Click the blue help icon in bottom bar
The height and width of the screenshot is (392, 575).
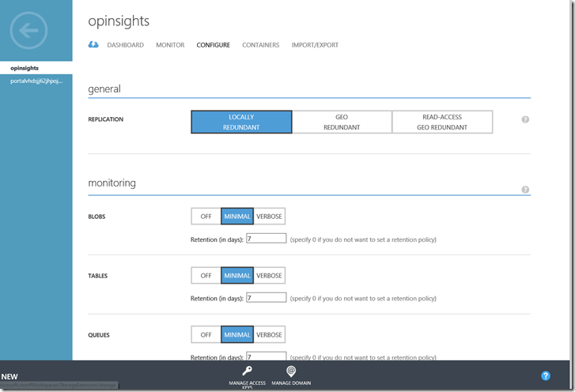546,376
